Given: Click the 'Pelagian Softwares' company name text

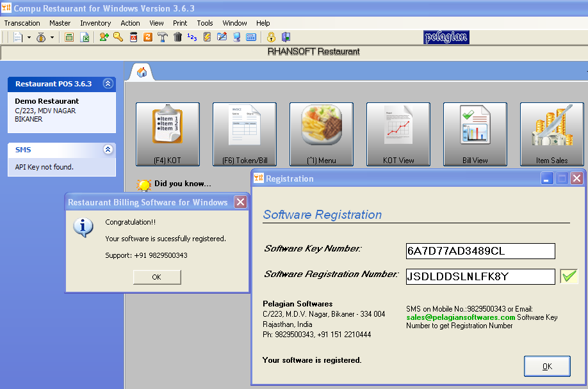Looking at the screenshot, I should (x=298, y=304).
